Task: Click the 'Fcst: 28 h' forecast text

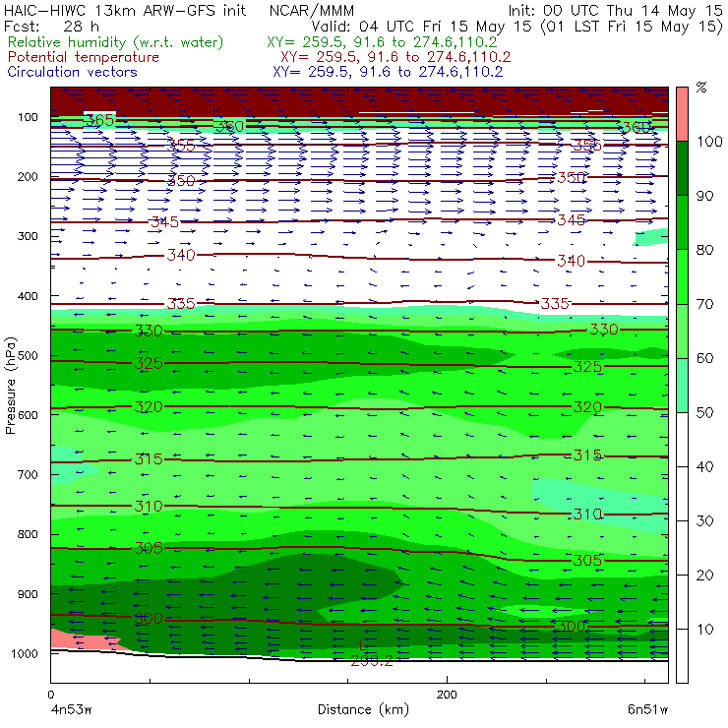Action: pos(51,26)
